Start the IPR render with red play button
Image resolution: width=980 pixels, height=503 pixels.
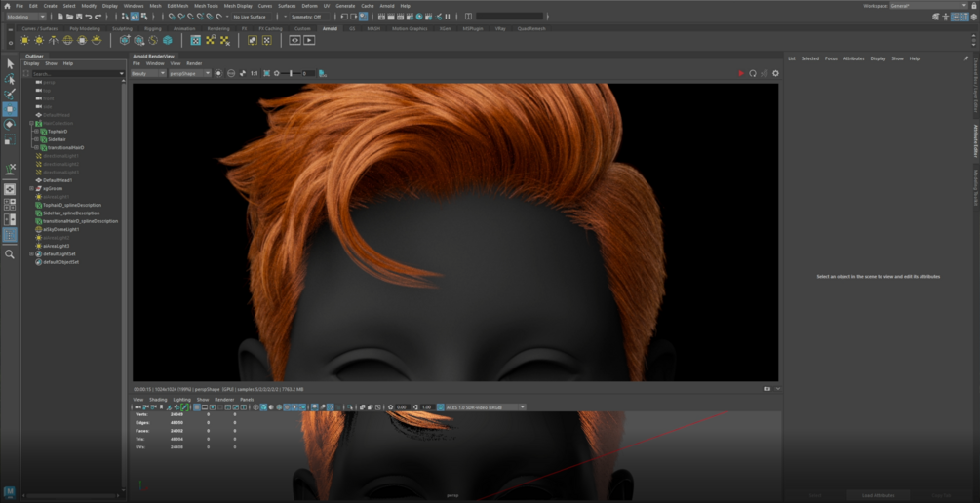[x=741, y=73]
